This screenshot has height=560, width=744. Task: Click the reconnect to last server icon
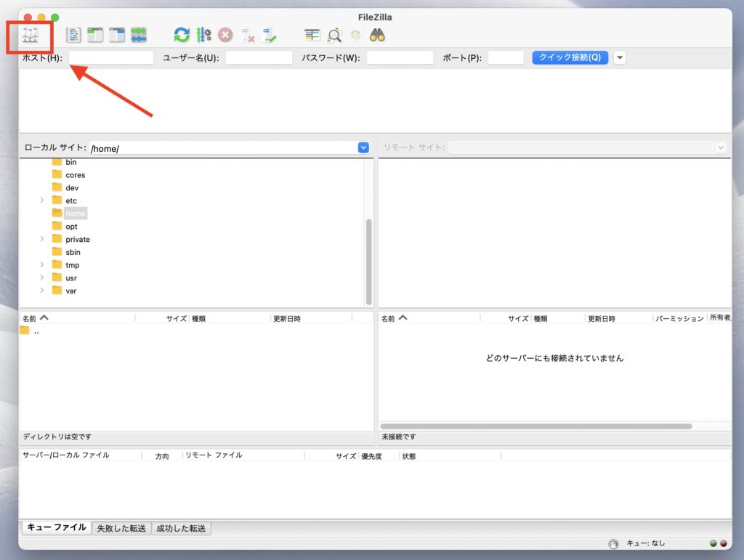(x=270, y=35)
